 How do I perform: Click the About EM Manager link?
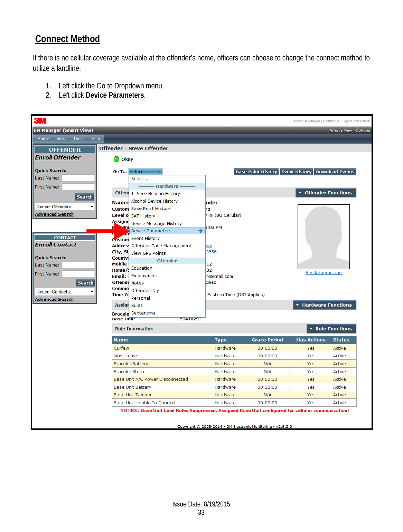(307, 121)
